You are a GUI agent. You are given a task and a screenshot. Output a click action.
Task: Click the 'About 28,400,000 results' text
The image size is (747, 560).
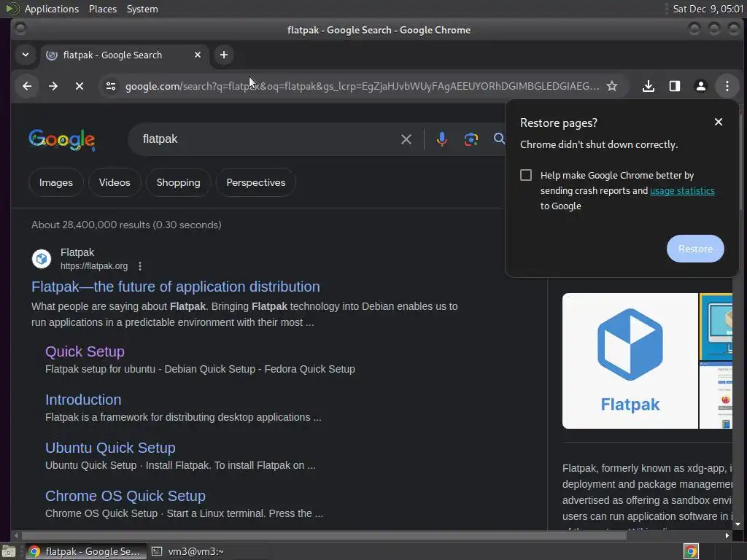tap(126, 225)
